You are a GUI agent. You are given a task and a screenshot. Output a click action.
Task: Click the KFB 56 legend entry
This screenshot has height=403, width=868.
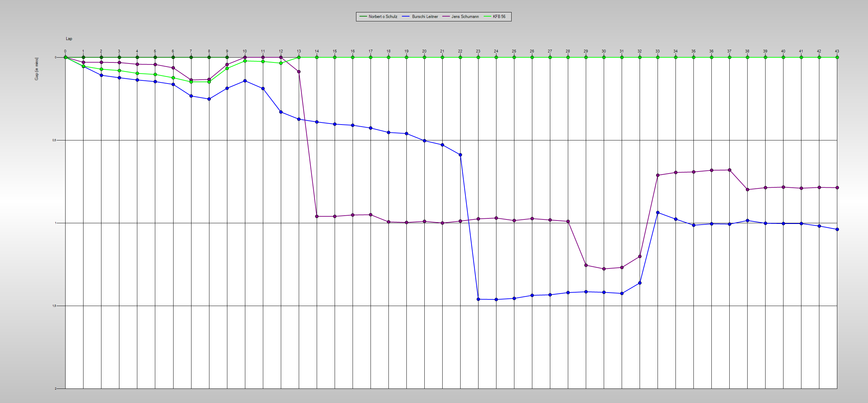tap(495, 17)
